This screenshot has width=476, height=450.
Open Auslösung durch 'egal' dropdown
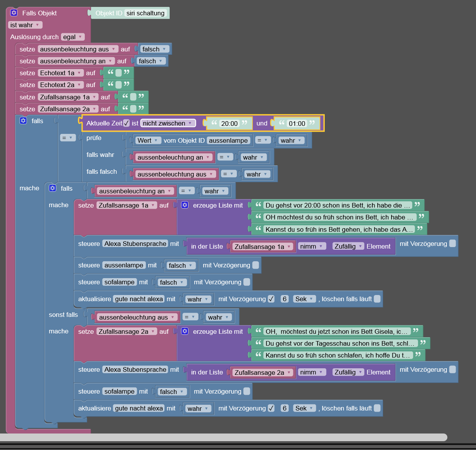tap(73, 37)
